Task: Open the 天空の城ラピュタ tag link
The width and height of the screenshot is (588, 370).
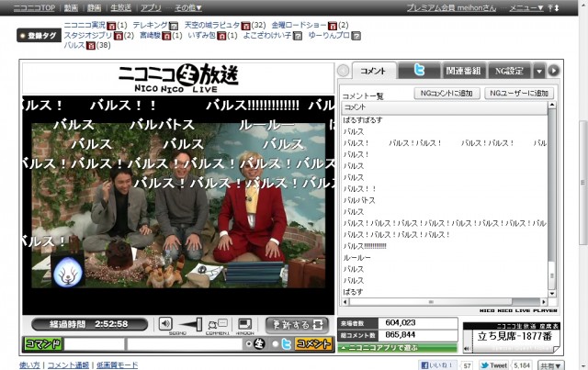Action: click(212, 26)
